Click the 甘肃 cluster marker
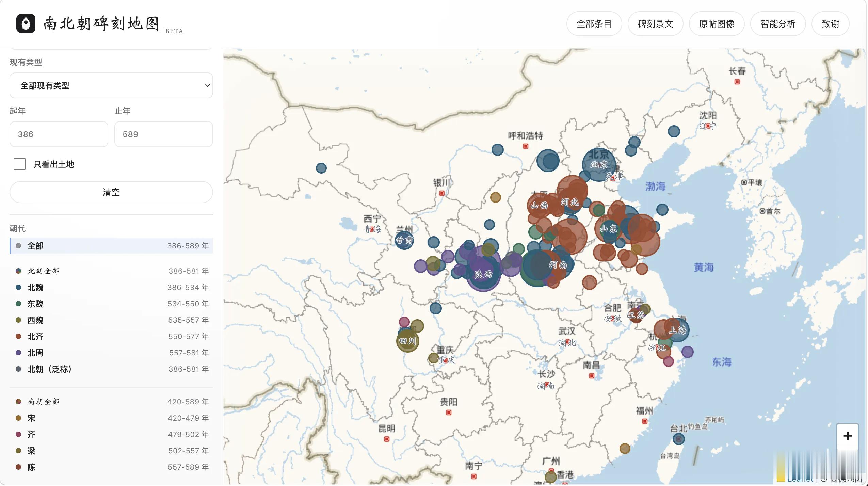868x486 pixels. [x=404, y=240]
